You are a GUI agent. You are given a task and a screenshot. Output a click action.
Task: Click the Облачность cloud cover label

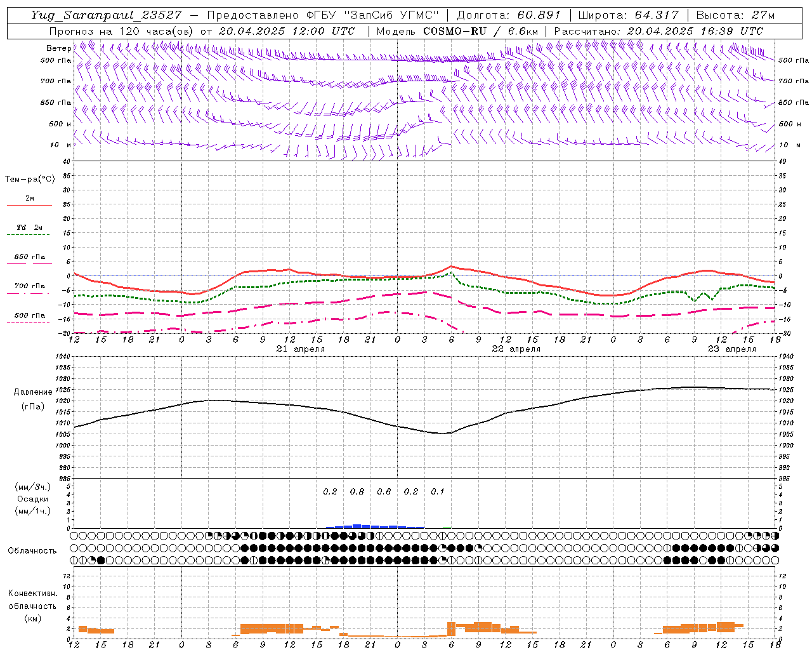pyautogui.click(x=32, y=551)
